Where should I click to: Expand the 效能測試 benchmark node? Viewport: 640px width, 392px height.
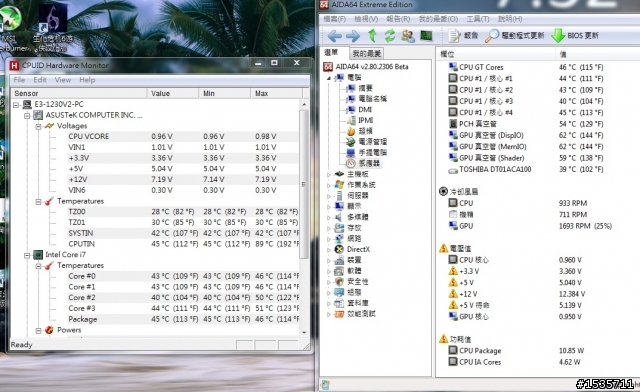329,314
